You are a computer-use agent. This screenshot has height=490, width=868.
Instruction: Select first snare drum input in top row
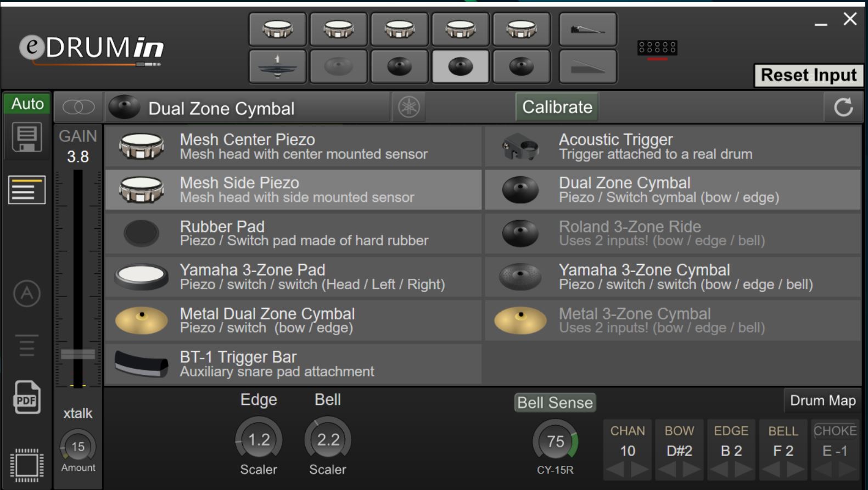[277, 30]
